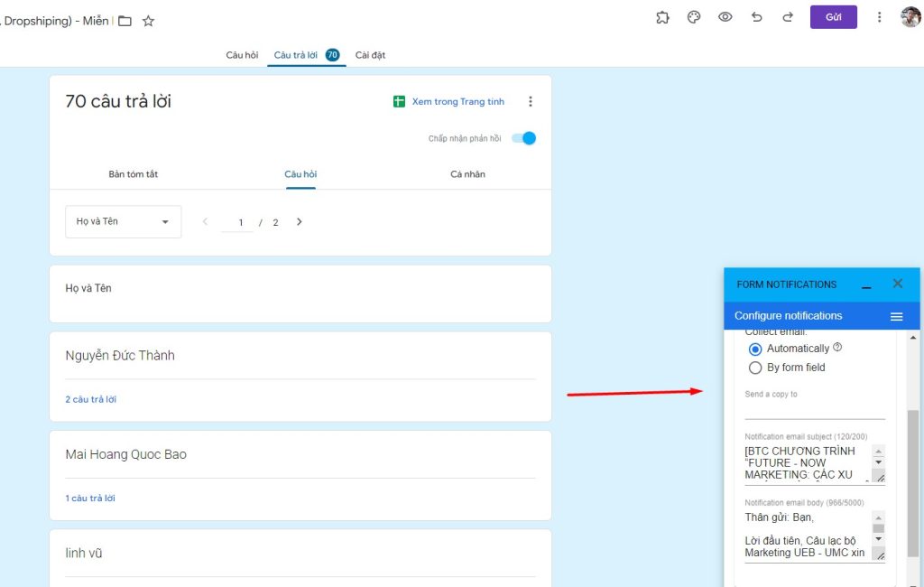Image resolution: width=924 pixels, height=587 pixels.
Task: Switch to the Cài đặt tab
Action: pos(370,54)
